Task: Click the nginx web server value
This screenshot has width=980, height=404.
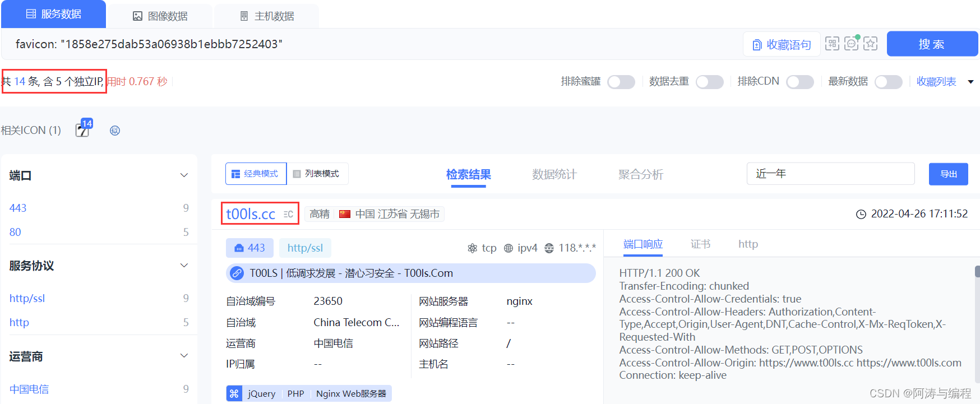Action: (x=519, y=301)
